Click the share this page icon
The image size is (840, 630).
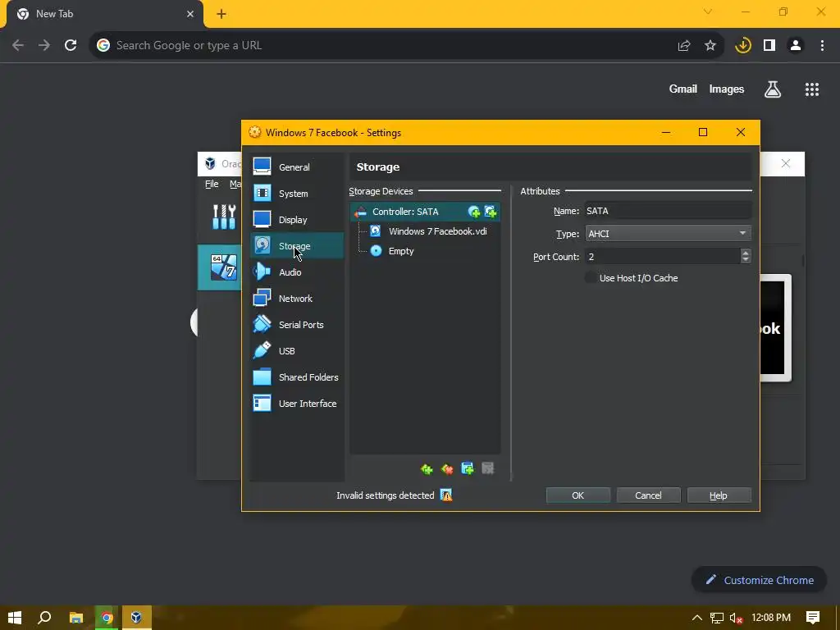click(x=684, y=46)
